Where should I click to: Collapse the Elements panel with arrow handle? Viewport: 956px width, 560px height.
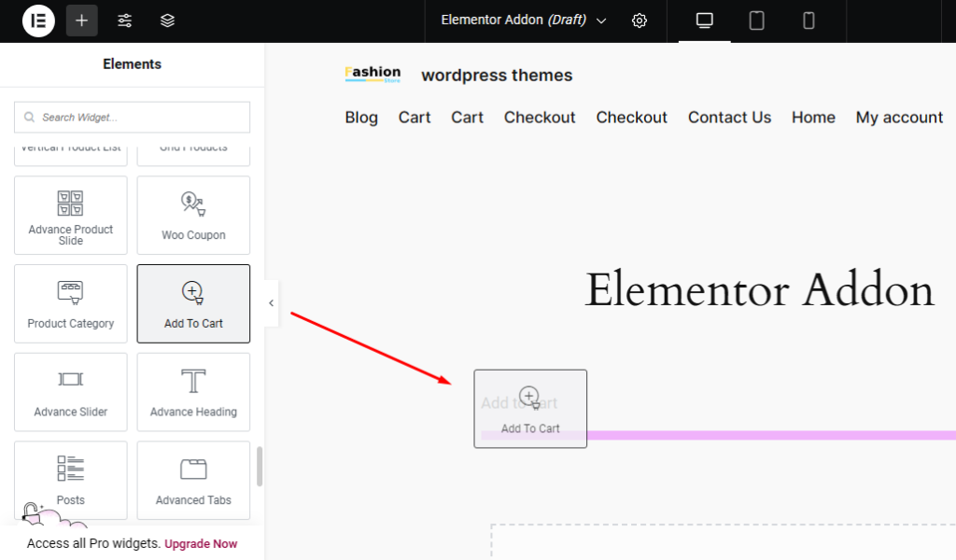tap(272, 302)
